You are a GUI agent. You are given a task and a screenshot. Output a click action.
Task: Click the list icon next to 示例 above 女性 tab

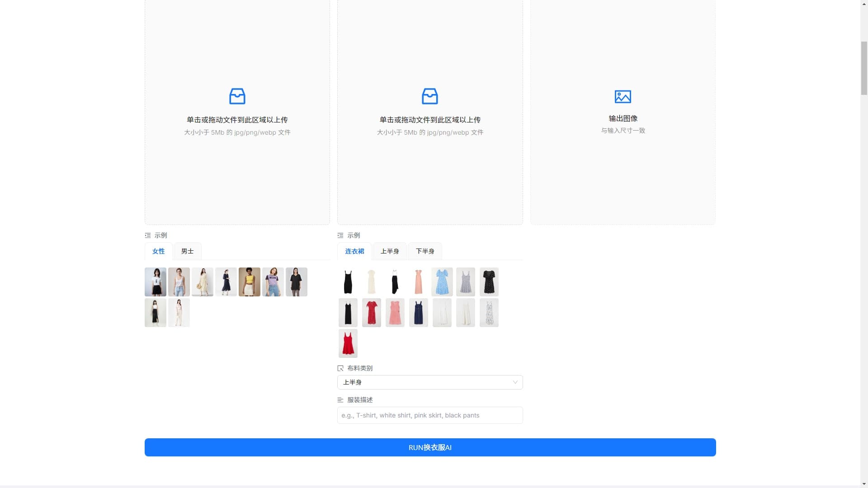coord(148,235)
